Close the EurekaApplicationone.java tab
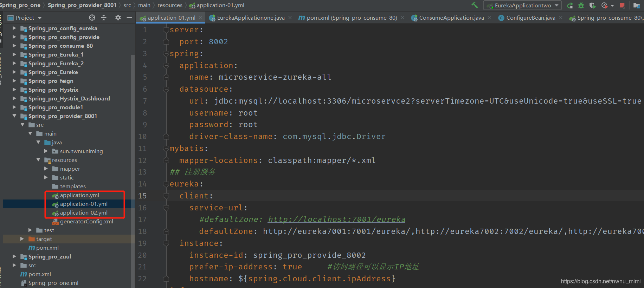Screen dimensions: 644x288 pos(290,18)
